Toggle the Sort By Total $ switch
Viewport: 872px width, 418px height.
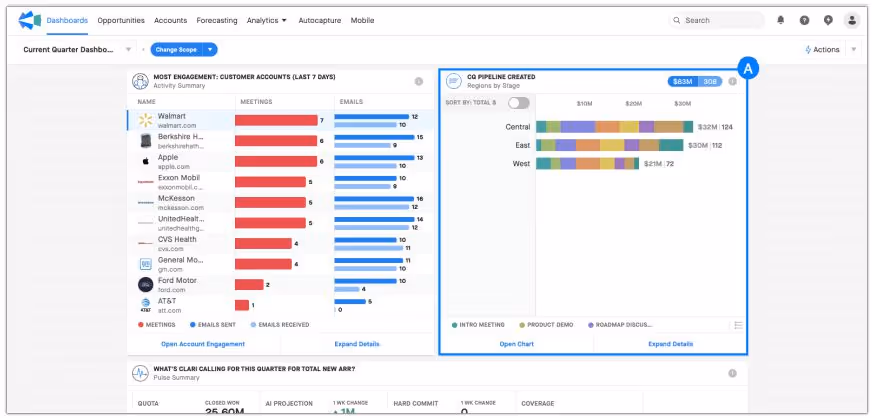518,103
